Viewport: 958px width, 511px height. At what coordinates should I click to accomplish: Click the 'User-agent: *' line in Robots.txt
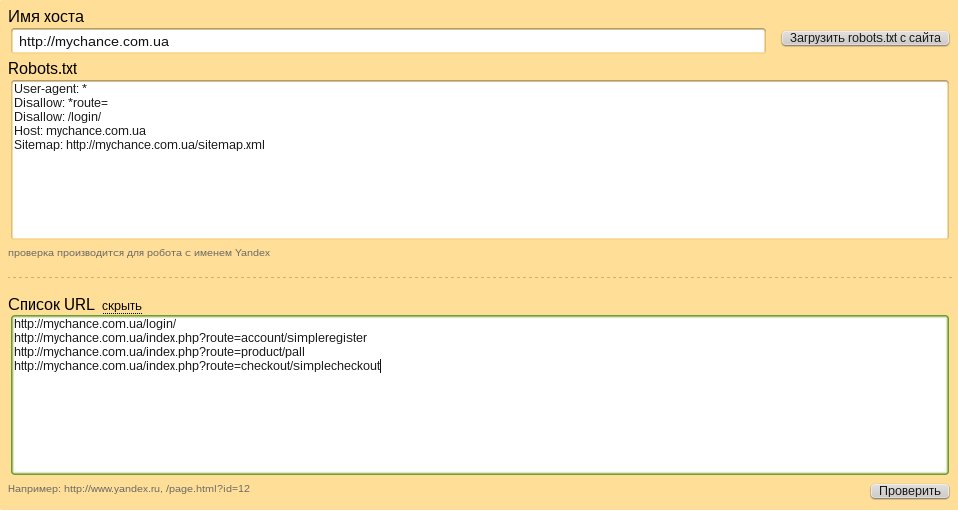pyautogui.click(x=50, y=89)
